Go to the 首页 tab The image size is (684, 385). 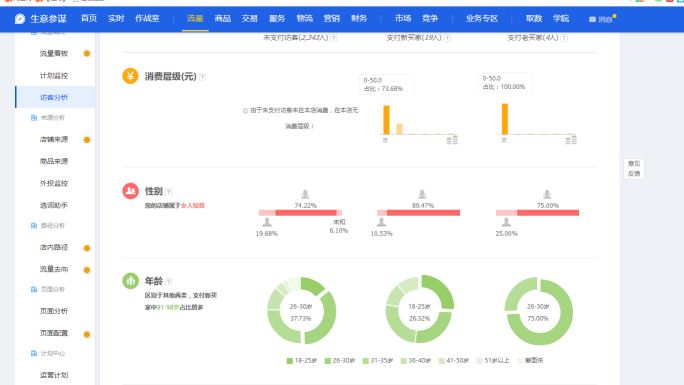(89, 18)
